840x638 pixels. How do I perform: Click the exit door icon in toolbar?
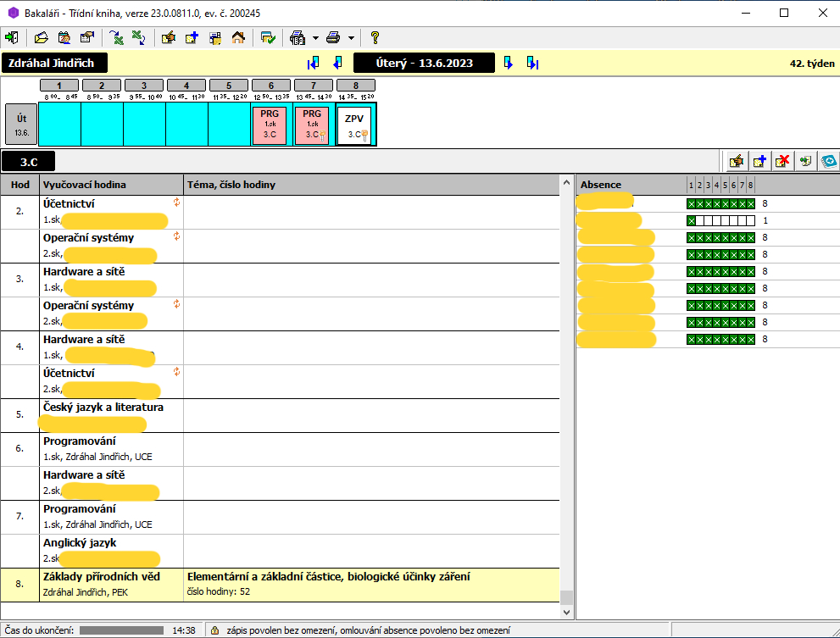pyautogui.click(x=12, y=37)
